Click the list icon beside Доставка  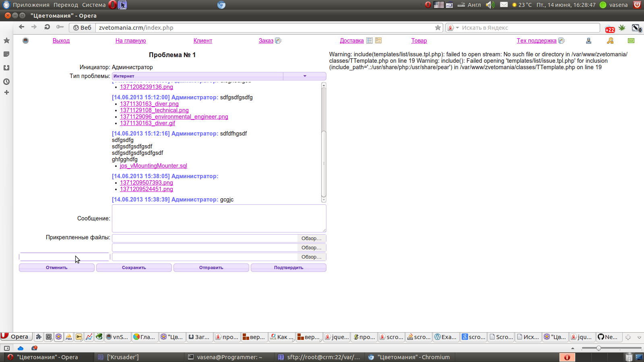point(369,41)
